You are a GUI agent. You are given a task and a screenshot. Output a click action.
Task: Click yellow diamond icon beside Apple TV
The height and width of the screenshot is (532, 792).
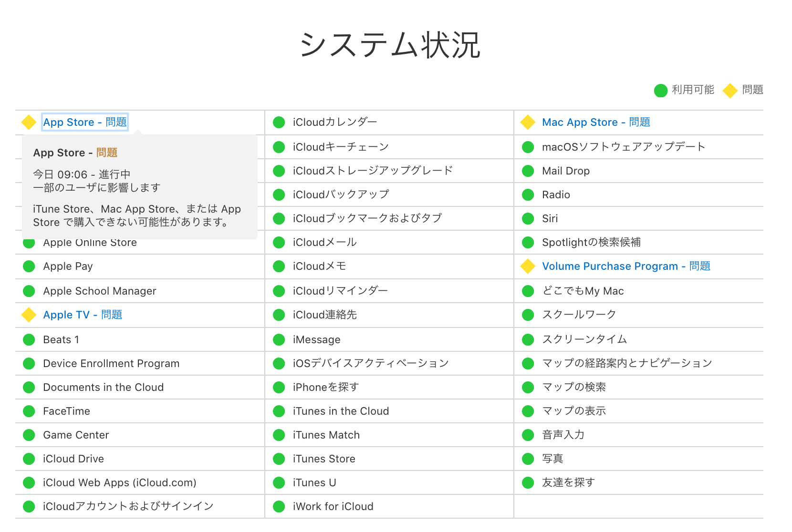pos(29,315)
